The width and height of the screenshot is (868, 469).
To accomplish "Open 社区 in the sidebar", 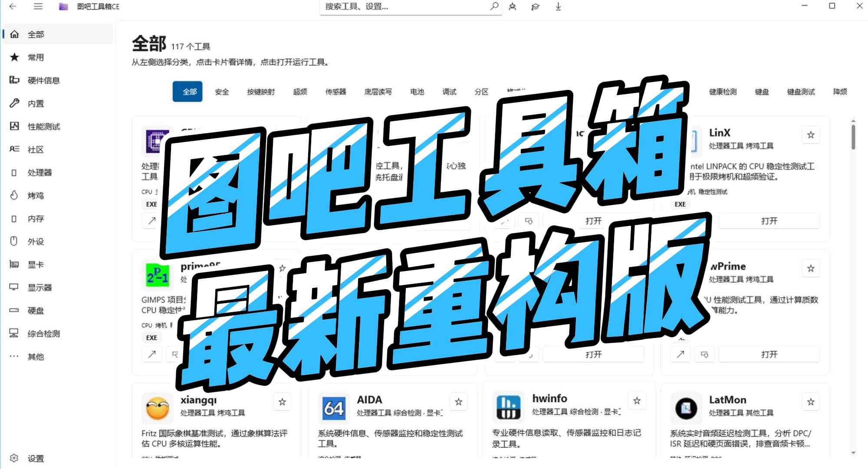I will point(58,149).
